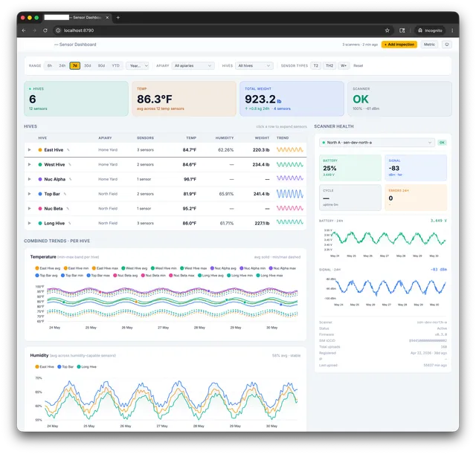476x454 pixels.
Task: Bookmark this page with the star icon
Action: (387, 30)
